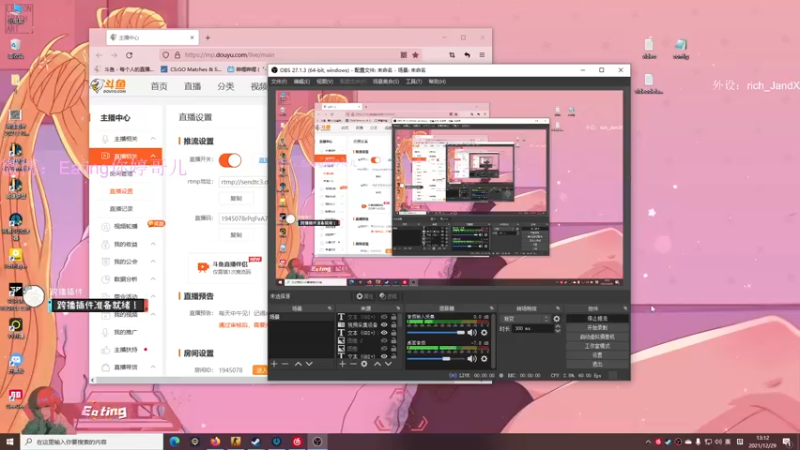Screen dimensions: 800x450
Task: Go back in the Firefox browser
Action: (x=99, y=55)
